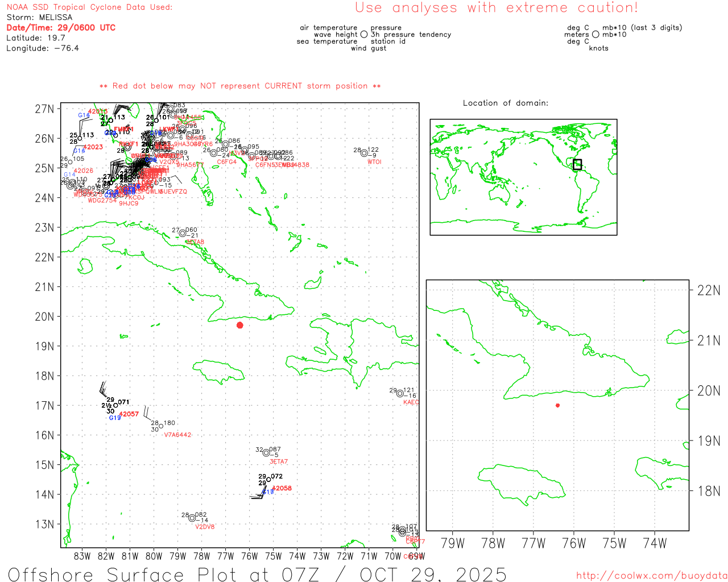Viewport: 728px width, 582px height.
Task: Click the buoy 42023 red label
Action: tap(93, 147)
